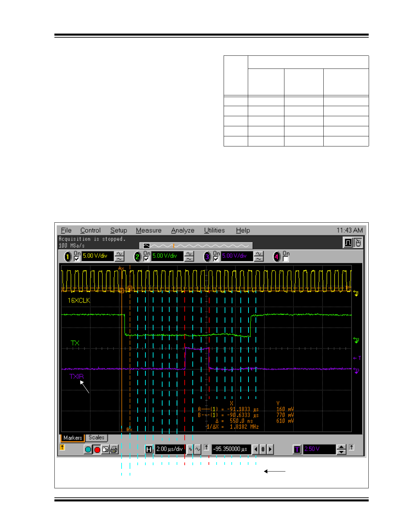Click the clear display icon
This screenshot has width=411, height=532.
pos(105,449)
